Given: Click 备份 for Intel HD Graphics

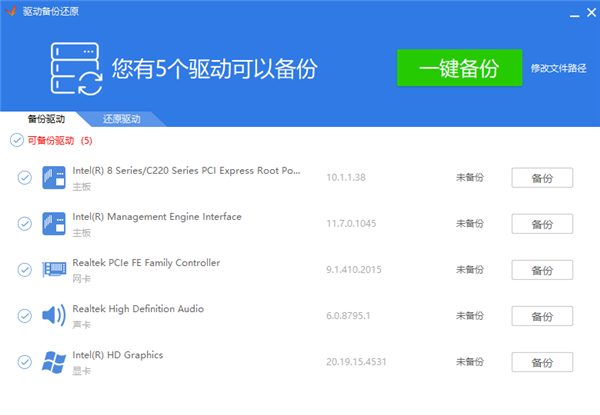Looking at the screenshot, I should pyautogui.click(x=542, y=362).
